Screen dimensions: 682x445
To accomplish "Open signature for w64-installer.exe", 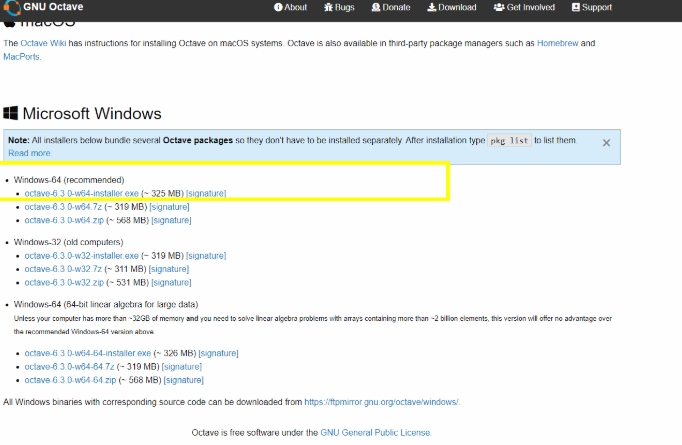I will pos(206,193).
